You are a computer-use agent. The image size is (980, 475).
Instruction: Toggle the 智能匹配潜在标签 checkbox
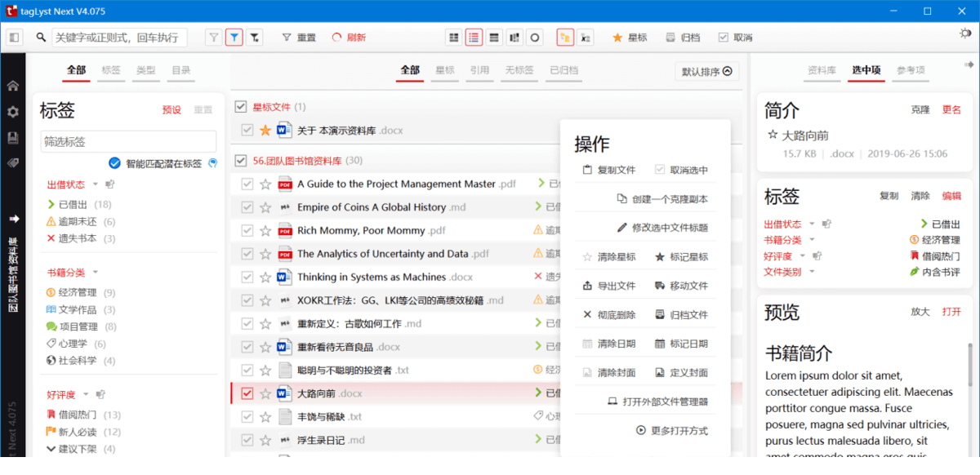115,163
